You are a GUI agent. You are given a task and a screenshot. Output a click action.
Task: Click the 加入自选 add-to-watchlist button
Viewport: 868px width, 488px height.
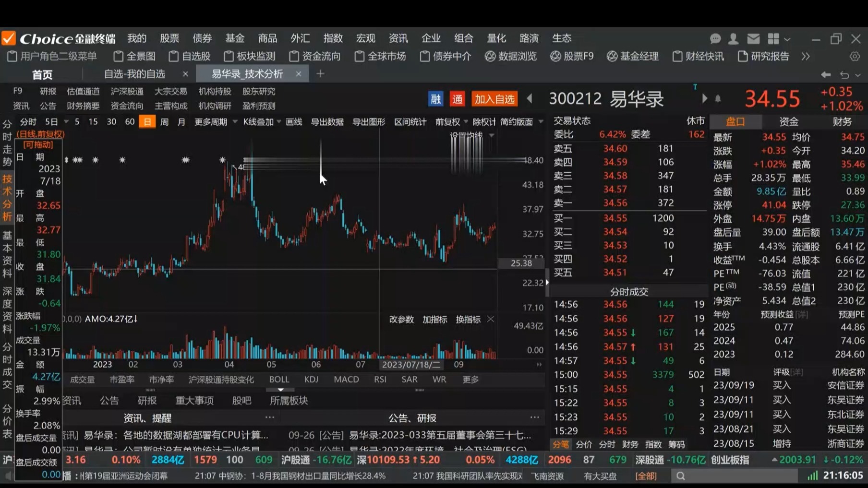pos(495,99)
